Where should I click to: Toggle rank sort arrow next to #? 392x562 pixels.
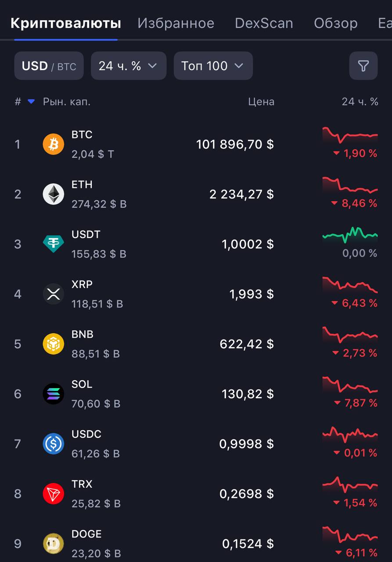click(31, 101)
